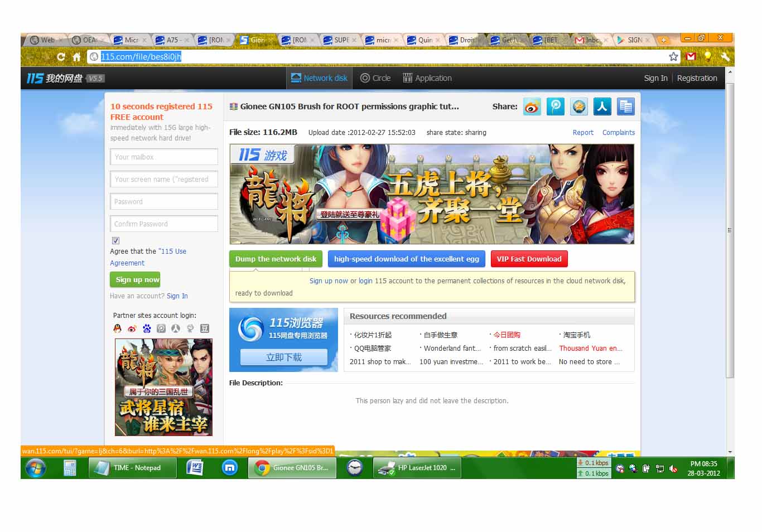Viewport: 762px width, 532px height.
Task: Share file via Renren icon
Action: [x=602, y=107]
